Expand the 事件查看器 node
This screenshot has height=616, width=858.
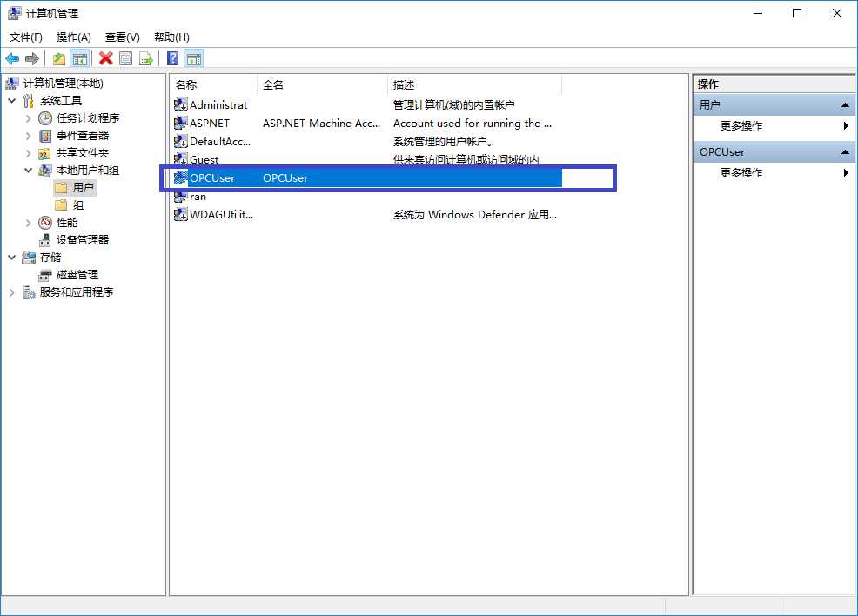tap(28, 136)
